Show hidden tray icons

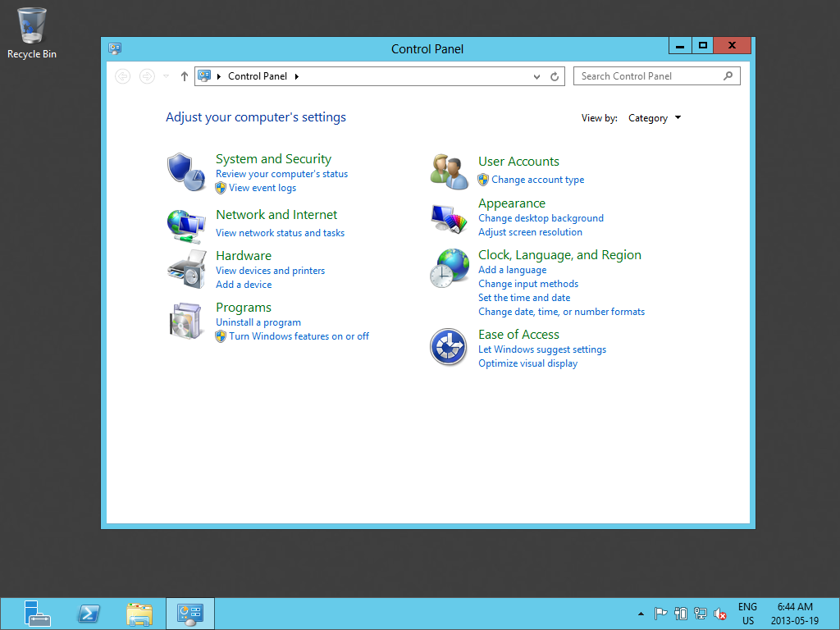click(x=641, y=614)
